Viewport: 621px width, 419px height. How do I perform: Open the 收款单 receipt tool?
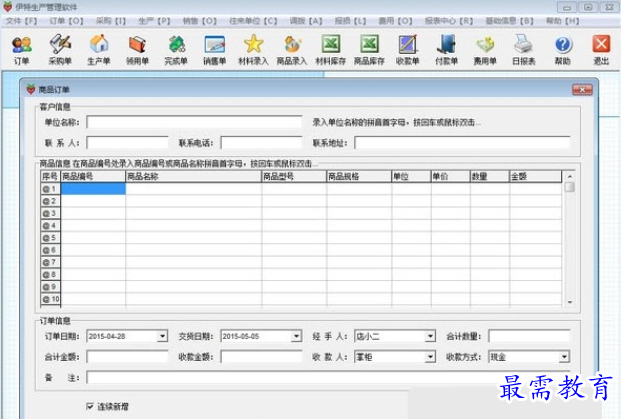(408, 50)
